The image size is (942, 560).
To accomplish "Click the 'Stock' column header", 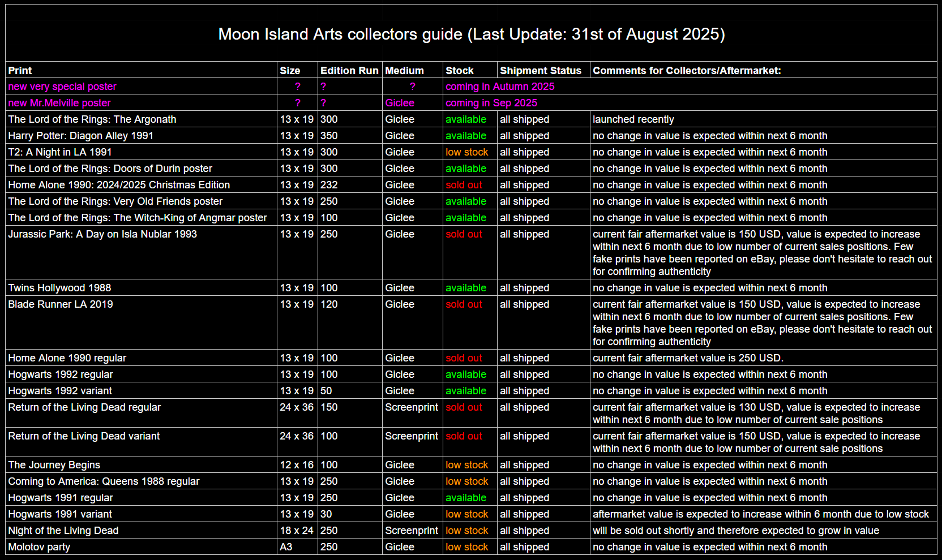I will (x=459, y=70).
